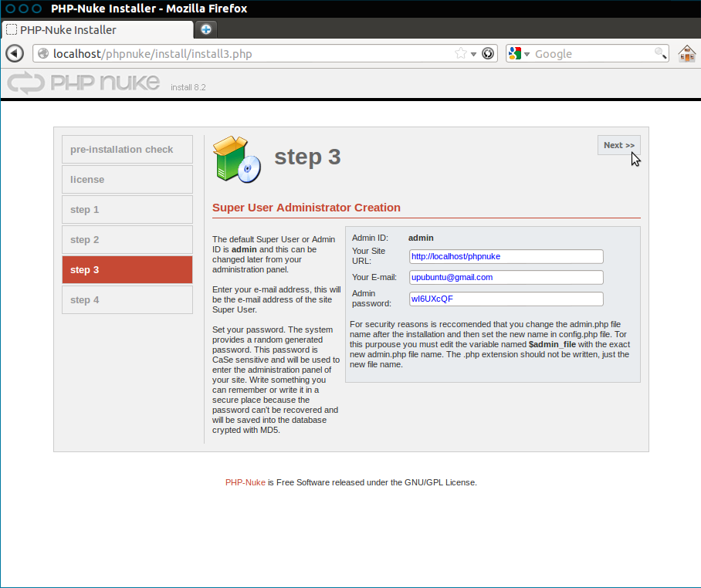The height and width of the screenshot is (588, 701).
Task: Open a new tab with plus icon
Action: click(x=206, y=29)
